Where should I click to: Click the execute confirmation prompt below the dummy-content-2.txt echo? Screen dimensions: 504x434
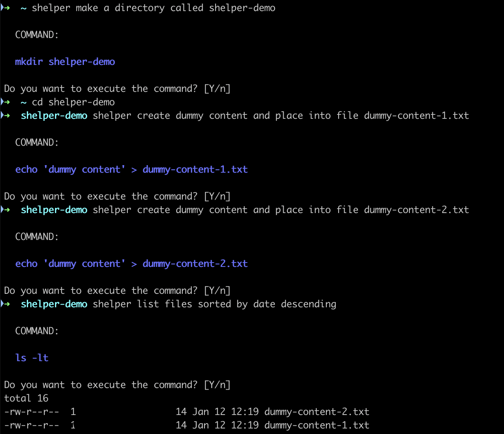[117, 291]
